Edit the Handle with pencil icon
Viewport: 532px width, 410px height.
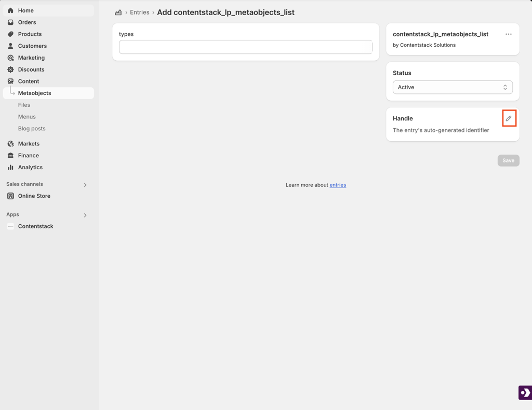pyautogui.click(x=509, y=118)
